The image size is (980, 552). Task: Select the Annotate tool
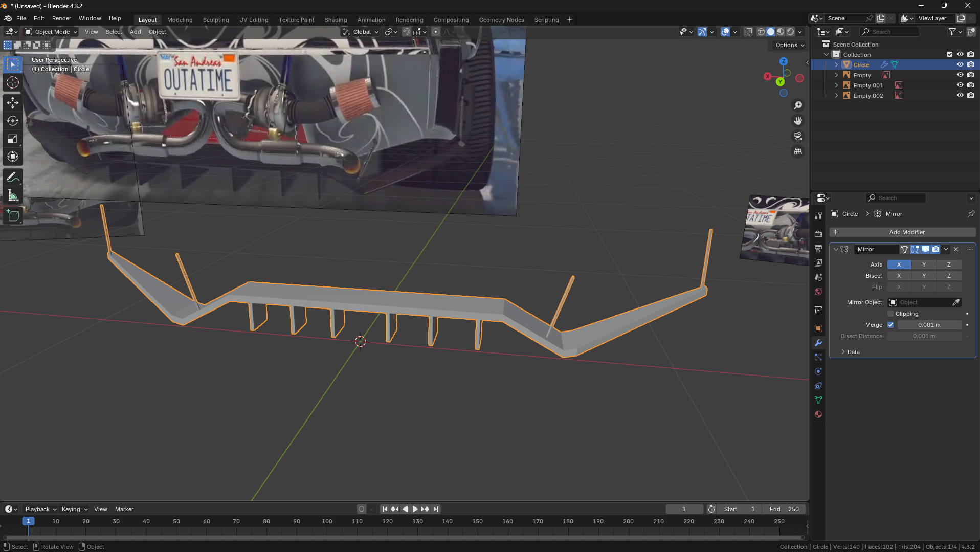click(x=13, y=178)
